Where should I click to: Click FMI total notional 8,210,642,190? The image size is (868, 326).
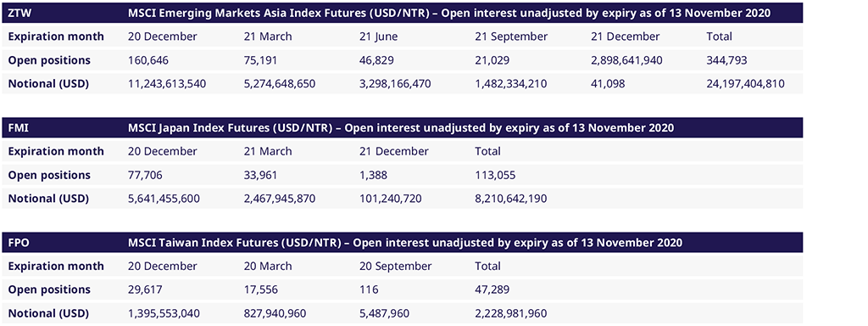click(511, 199)
